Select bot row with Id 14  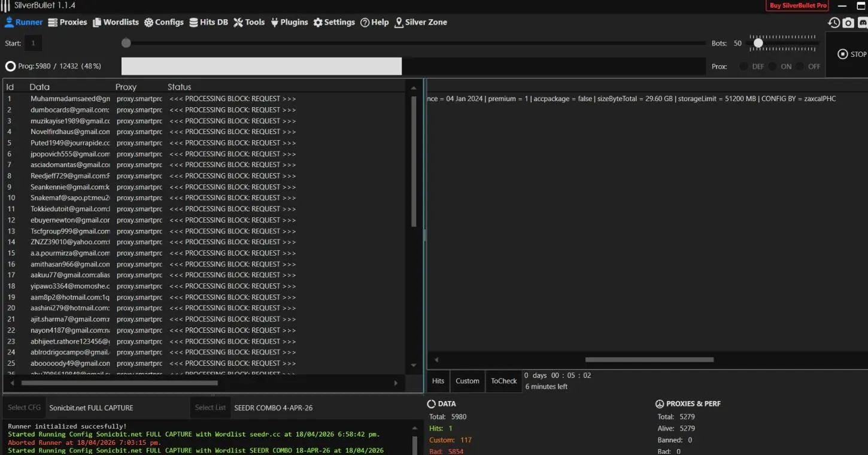point(204,242)
